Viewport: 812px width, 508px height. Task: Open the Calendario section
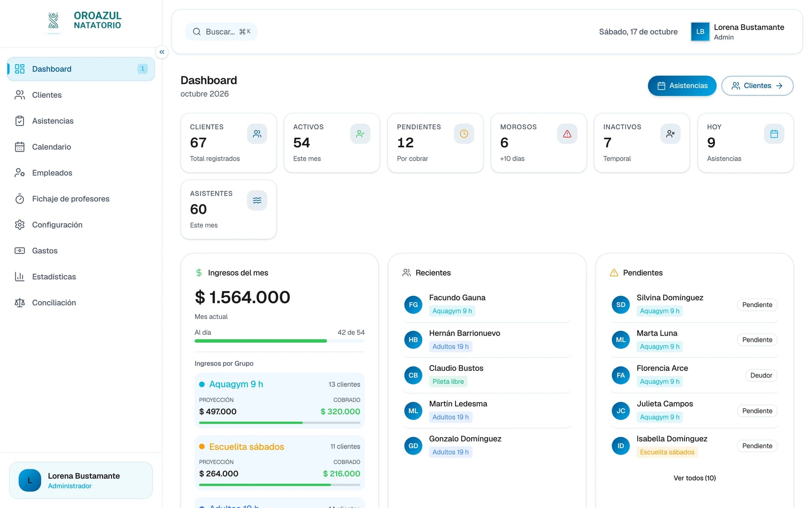coord(81,147)
